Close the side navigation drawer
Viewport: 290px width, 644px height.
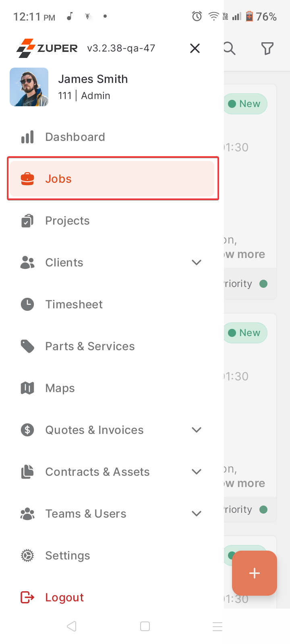pos(195,48)
